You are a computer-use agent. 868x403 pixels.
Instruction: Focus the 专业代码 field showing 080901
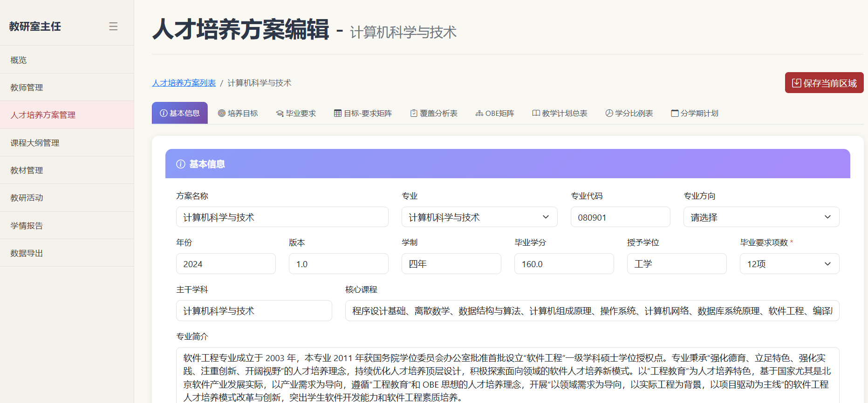(621, 217)
